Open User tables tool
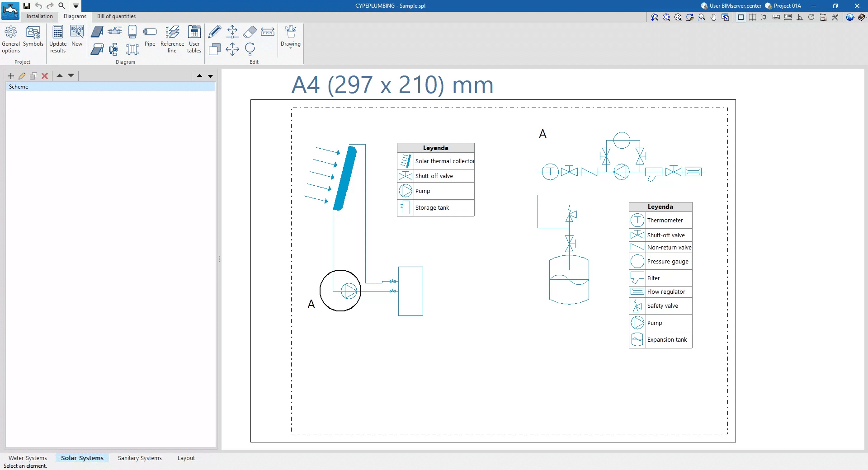The width and height of the screenshot is (868, 470). [194, 39]
